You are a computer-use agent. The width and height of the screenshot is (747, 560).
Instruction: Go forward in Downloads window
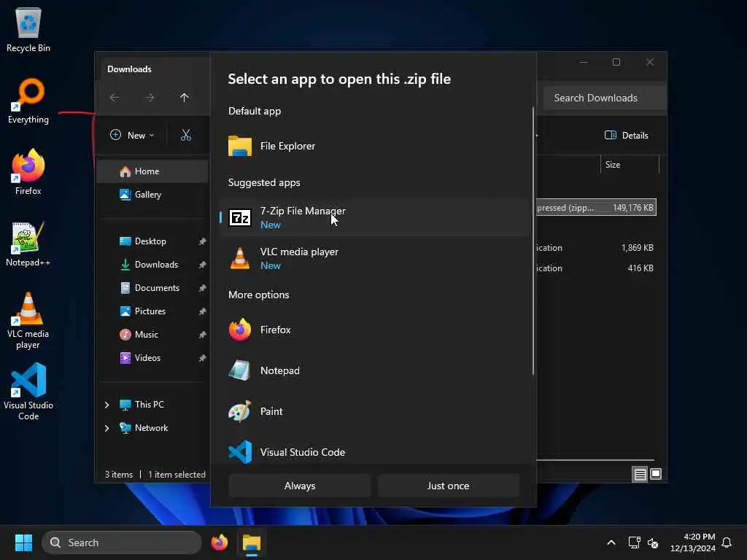click(x=150, y=98)
